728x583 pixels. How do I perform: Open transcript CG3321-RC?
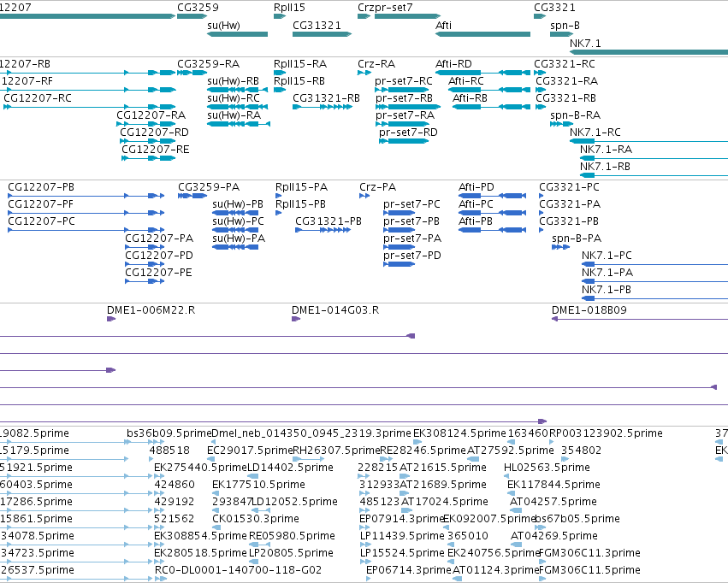565,64
